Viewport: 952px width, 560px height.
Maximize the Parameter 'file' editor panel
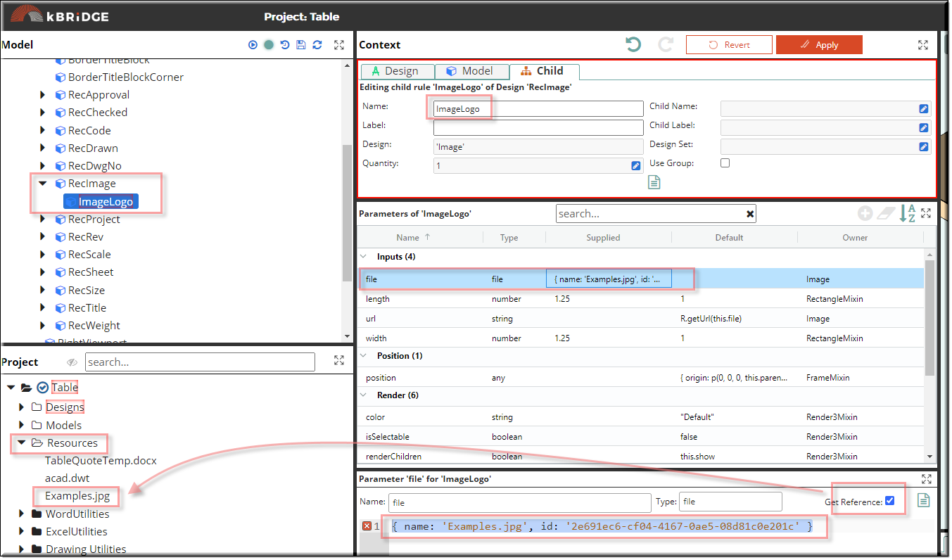[x=926, y=479]
